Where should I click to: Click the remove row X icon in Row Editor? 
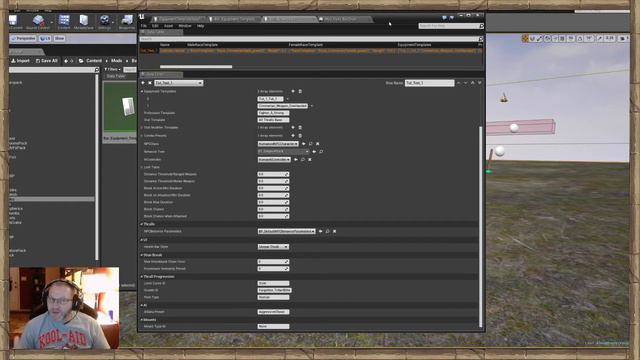click(x=150, y=83)
